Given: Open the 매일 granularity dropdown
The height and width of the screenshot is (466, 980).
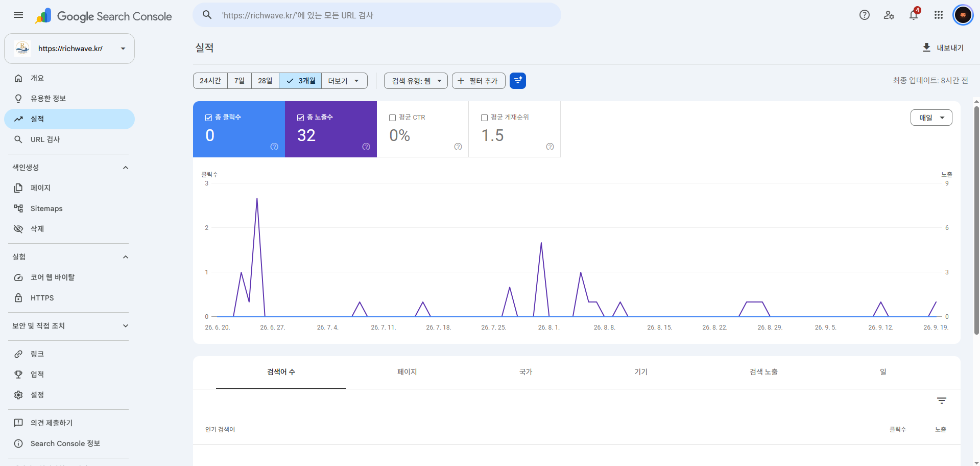Looking at the screenshot, I should [x=931, y=118].
